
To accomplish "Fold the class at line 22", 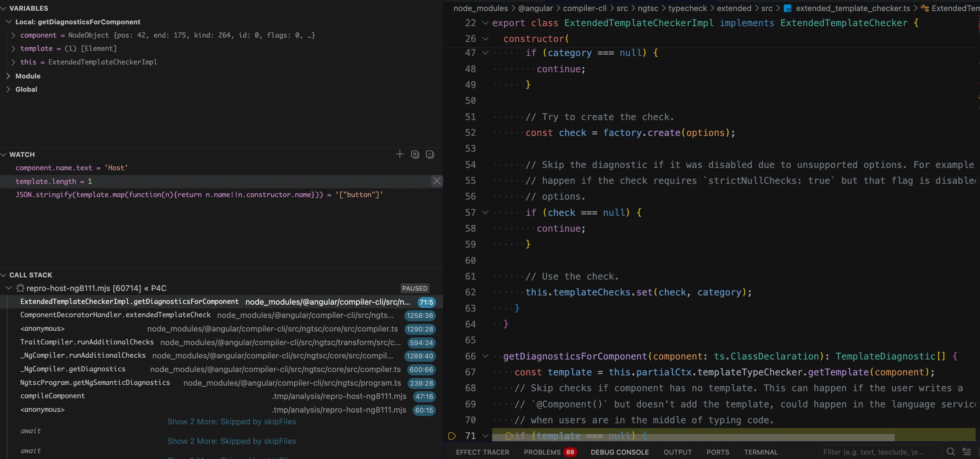I will (486, 23).
